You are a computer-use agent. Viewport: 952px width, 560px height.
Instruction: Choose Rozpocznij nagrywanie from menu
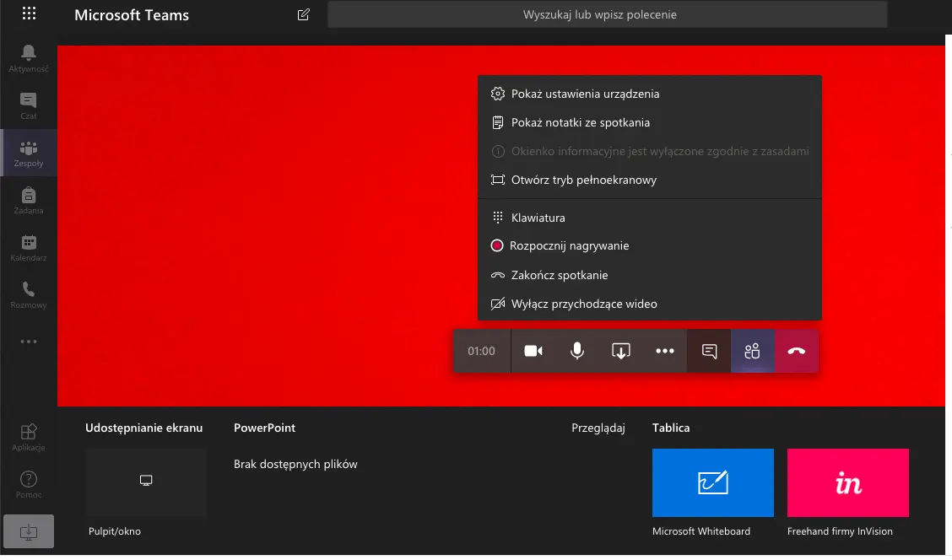click(570, 245)
